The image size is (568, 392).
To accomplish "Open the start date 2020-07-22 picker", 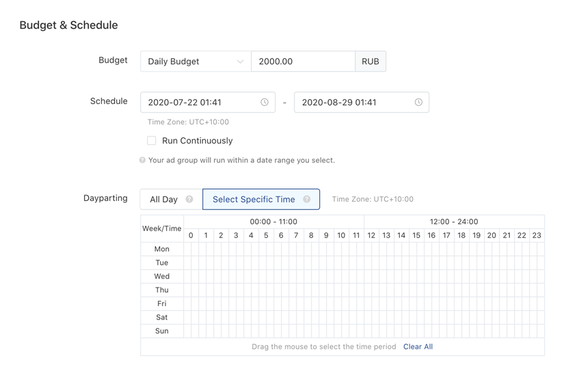I will tap(198, 102).
